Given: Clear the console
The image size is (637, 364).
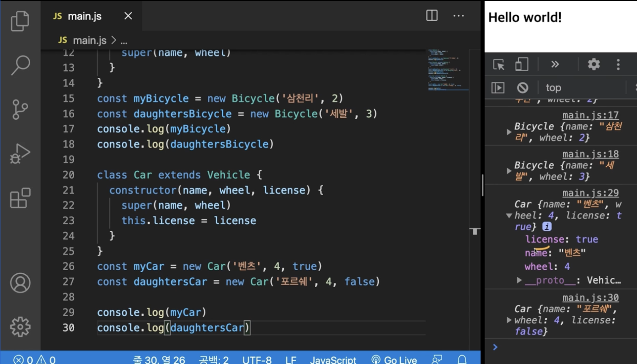Looking at the screenshot, I should pos(522,88).
